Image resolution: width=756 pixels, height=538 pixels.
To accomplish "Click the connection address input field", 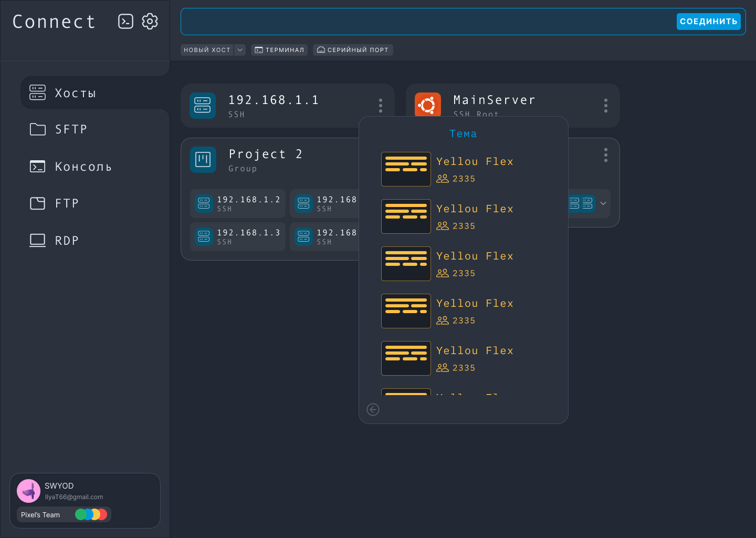I will click(x=420, y=22).
